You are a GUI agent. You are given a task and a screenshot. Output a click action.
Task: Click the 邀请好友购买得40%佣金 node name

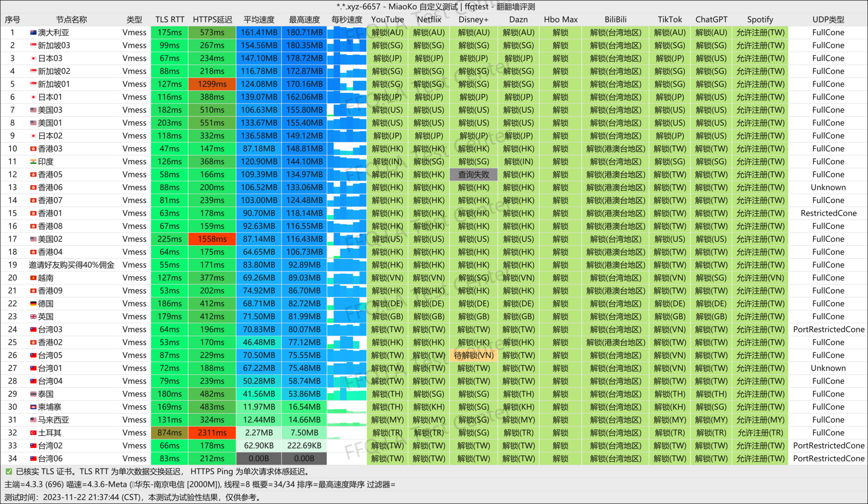point(72,265)
